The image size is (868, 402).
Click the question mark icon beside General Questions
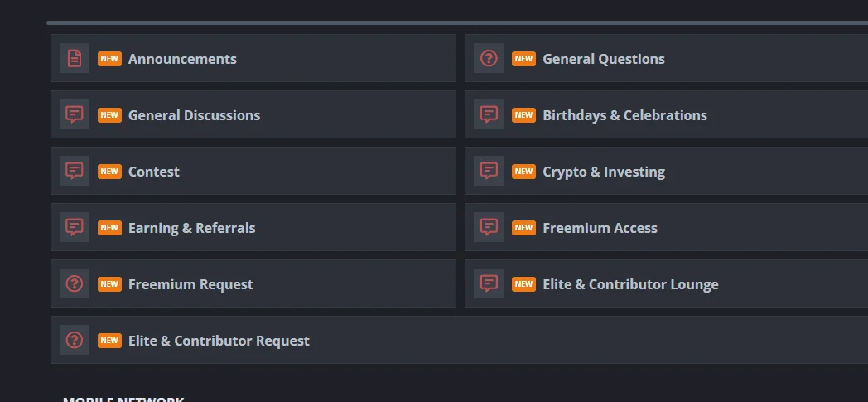pyautogui.click(x=489, y=58)
